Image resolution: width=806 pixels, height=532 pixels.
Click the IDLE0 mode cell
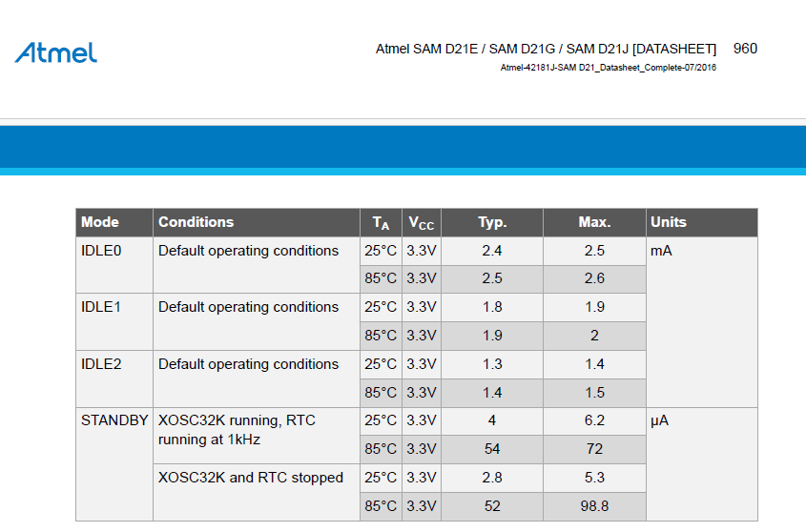pyautogui.click(x=101, y=251)
